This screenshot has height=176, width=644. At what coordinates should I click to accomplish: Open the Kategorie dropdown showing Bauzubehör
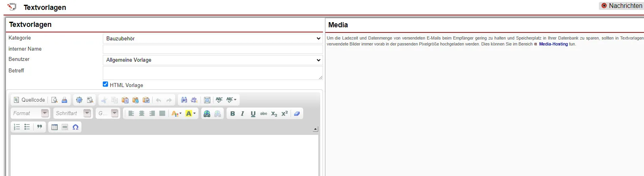pos(212,38)
